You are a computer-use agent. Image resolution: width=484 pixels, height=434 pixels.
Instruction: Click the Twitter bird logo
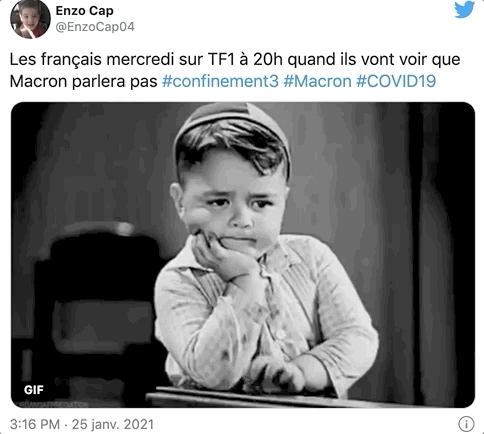464,9
